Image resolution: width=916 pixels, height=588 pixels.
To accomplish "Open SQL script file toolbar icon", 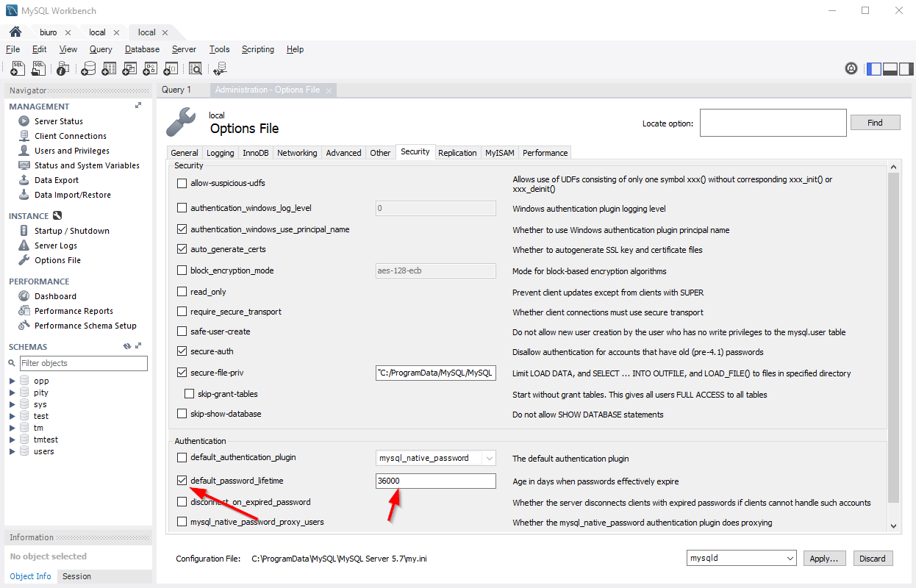I will pyautogui.click(x=39, y=69).
